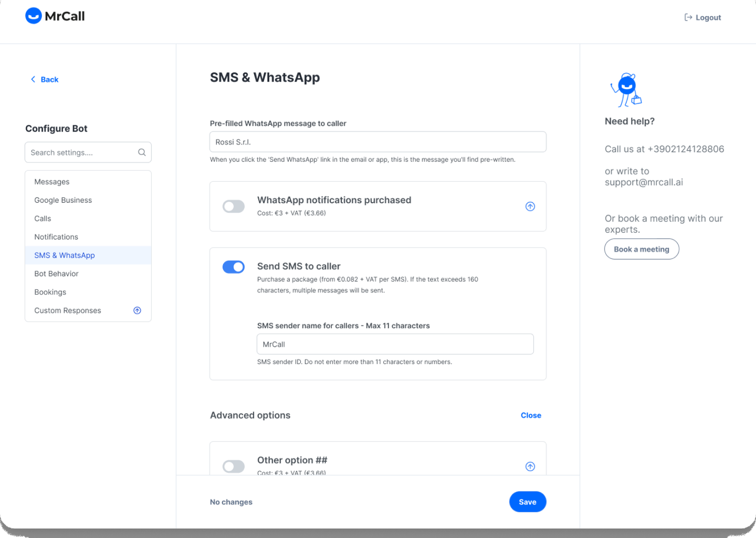
Task: Click the Back link
Action: (x=45, y=79)
